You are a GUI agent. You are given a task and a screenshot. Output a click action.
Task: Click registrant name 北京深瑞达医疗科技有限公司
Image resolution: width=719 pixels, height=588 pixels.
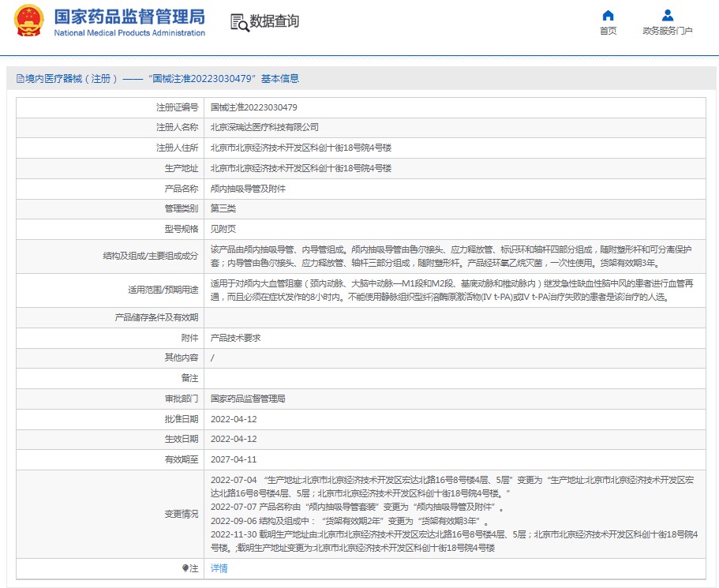[x=264, y=127]
